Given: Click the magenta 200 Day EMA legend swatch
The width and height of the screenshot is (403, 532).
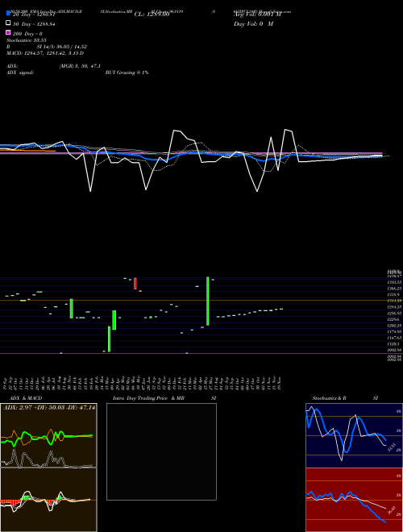Looking at the screenshot, I should click(9, 32).
